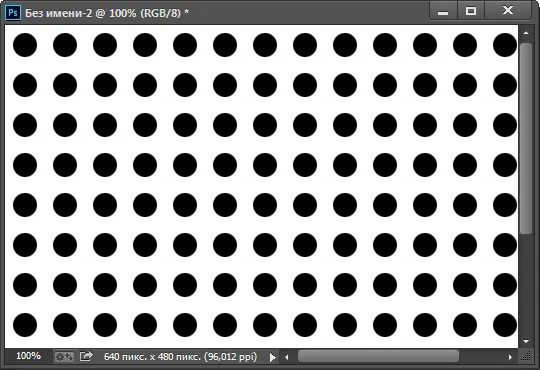Close the Без имени-2 document window

(x=508, y=10)
